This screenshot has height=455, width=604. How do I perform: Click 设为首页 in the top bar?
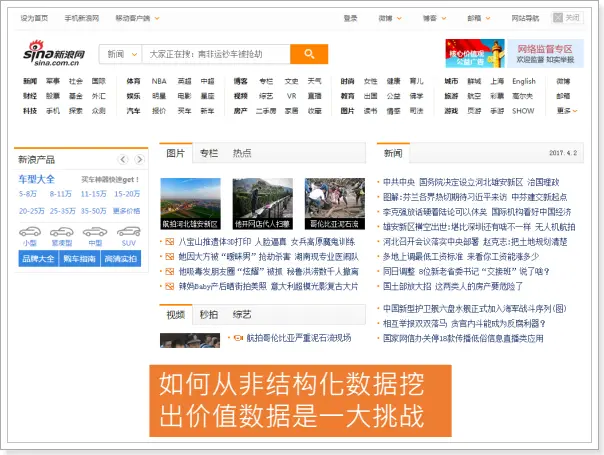[34, 18]
